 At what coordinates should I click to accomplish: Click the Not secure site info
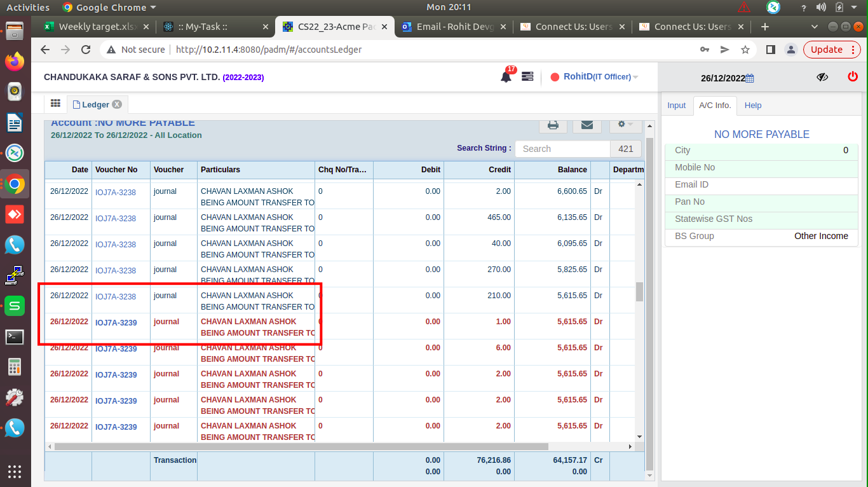[x=135, y=50]
